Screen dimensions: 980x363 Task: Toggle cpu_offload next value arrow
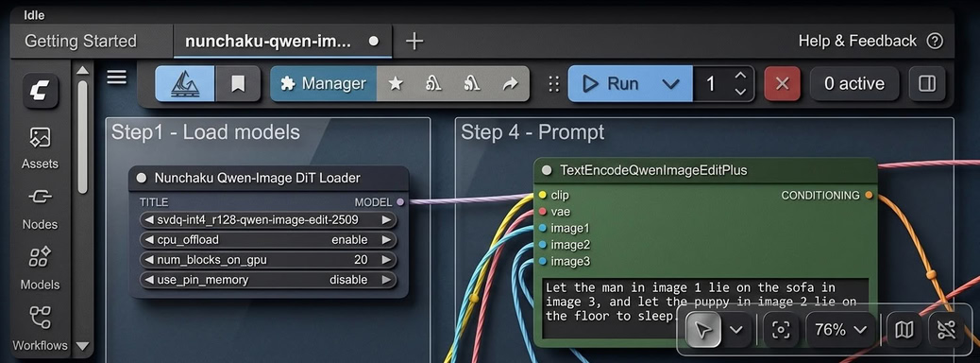pyautogui.click(x=387, y=240)
